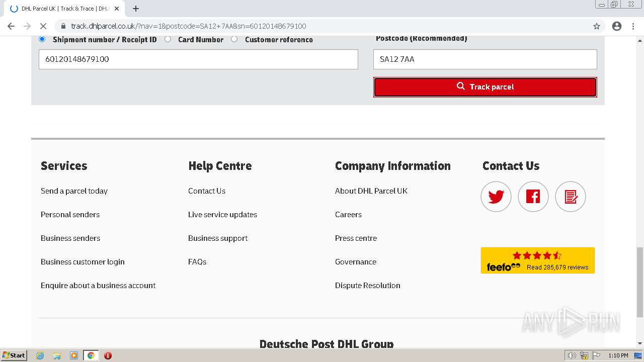The image size is (644, 362).
Task: Click the Company Information heading
Action: click(393, 166)
